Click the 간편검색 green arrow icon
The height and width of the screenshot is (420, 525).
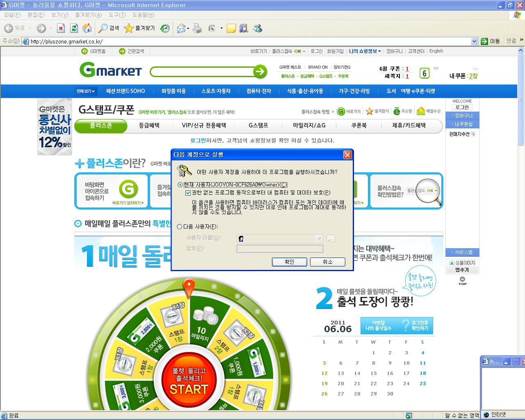[x=122, y=51]
